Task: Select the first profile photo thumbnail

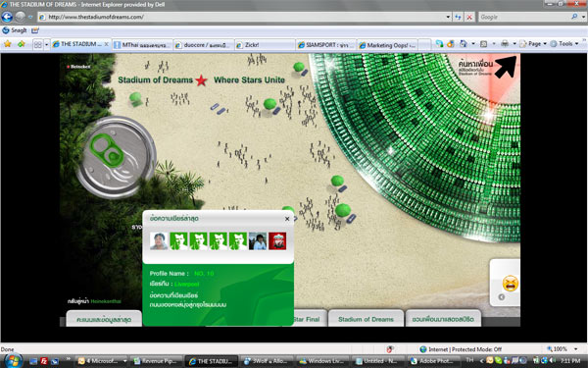Action: (x=159, y=241)
